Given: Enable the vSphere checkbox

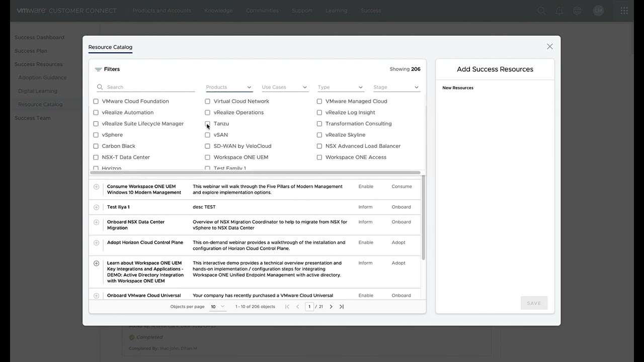Looking at the screenshot, I should (x=96, y=135).
